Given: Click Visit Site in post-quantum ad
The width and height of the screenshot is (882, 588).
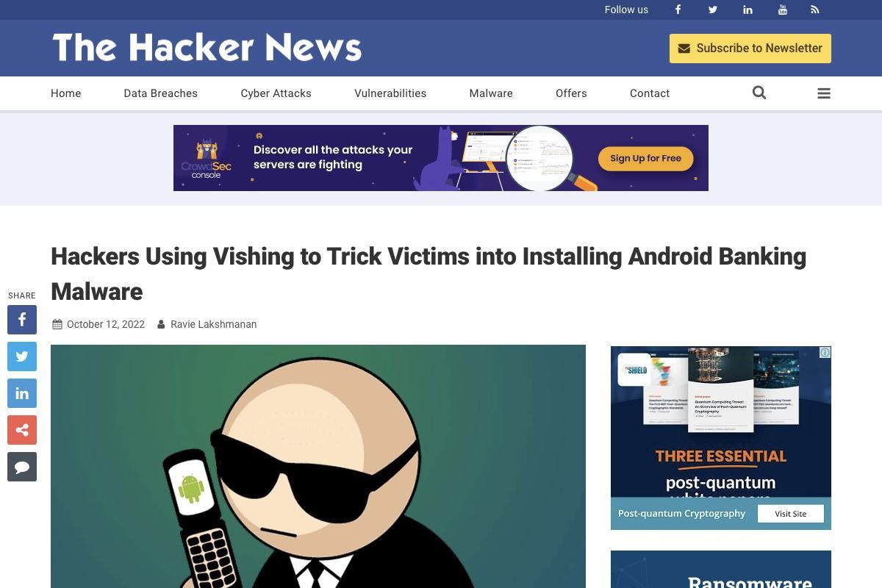Looking at the screenshot, I should point(790,514).
